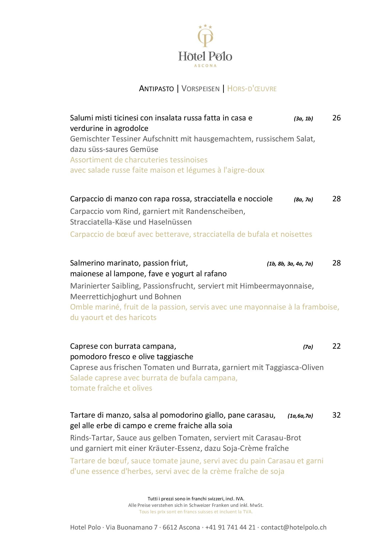Click the Via Buonamano 7 address text
The height and width of the screenshot is (555, 392).
tap(131, 527)
